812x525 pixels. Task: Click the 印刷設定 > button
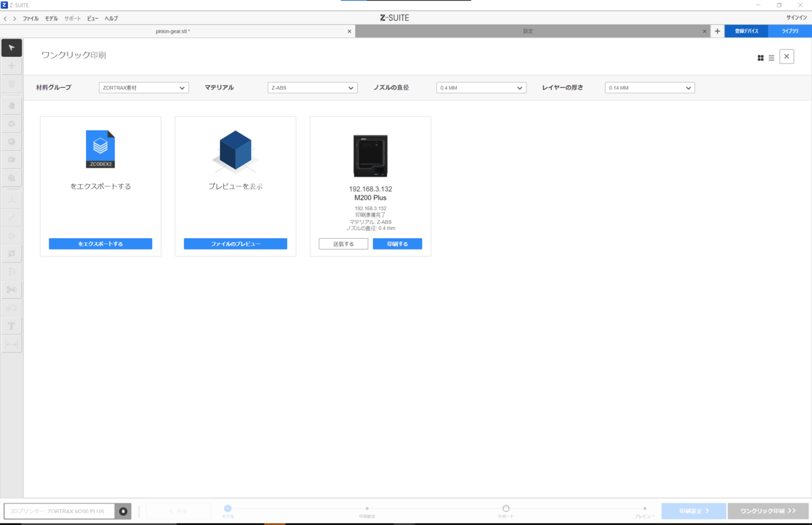click(694, 511)
